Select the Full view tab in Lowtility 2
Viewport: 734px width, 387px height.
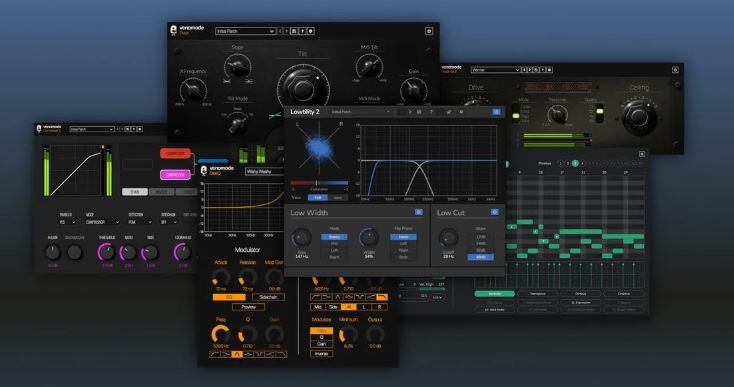[x=317, y=197]
